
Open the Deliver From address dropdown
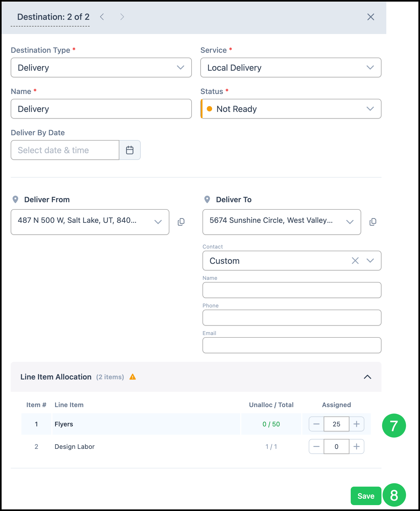(90, 222)
